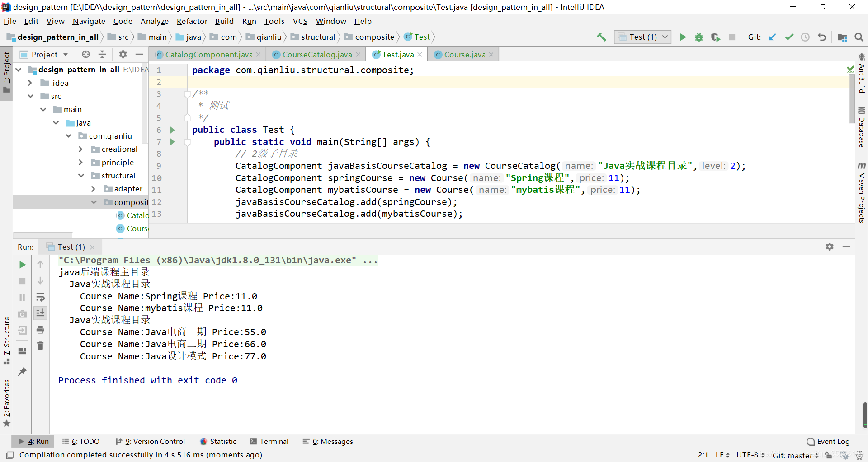Click the Run console vertical scrollbar
Screen dimensions: 868x462
click(865, 415)
